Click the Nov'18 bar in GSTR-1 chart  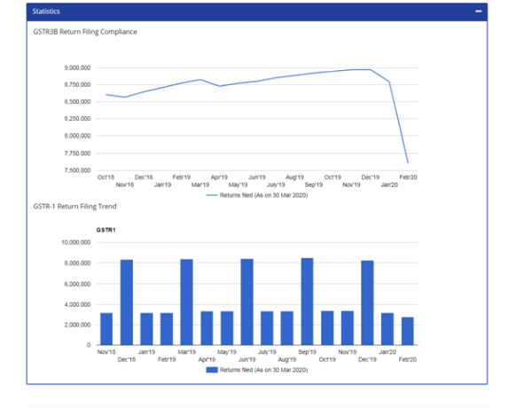(x=106, y=328)
